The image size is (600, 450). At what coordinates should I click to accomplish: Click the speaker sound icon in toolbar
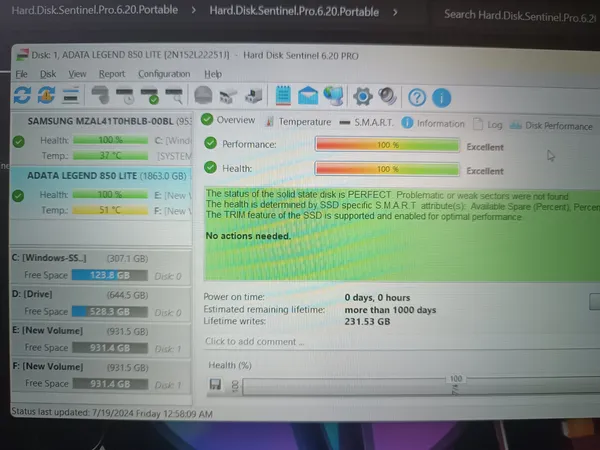(x=387, y=96)
